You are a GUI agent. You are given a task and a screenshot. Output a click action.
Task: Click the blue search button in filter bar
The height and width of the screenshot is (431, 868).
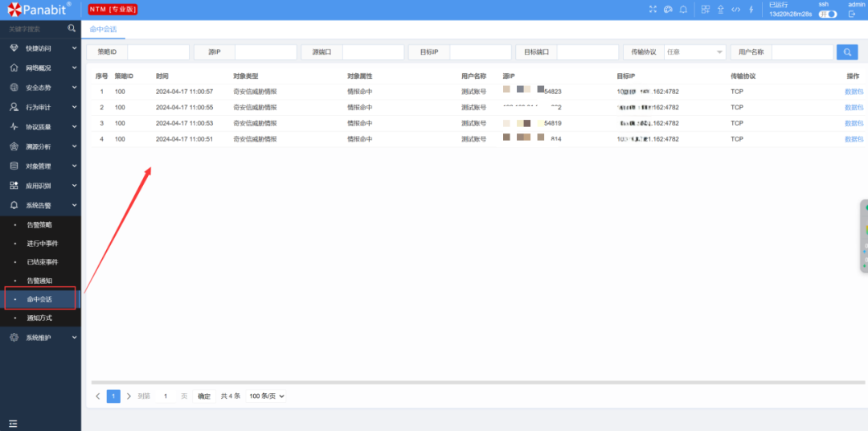point(847,52)
